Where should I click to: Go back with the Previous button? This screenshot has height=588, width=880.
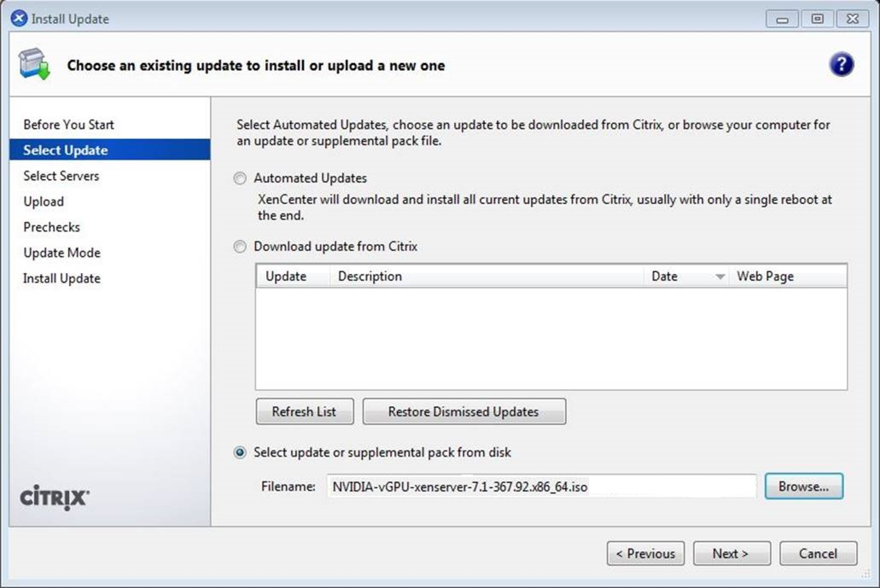(x=645, y=553)
